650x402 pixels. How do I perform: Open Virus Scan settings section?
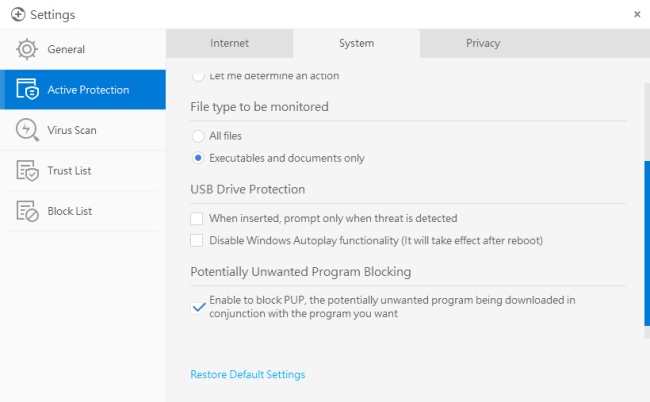coord(72,130)
